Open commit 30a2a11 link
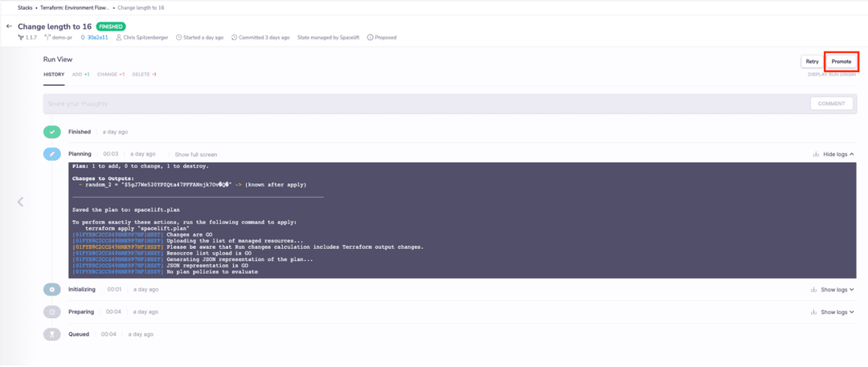 tap(97, 38)
